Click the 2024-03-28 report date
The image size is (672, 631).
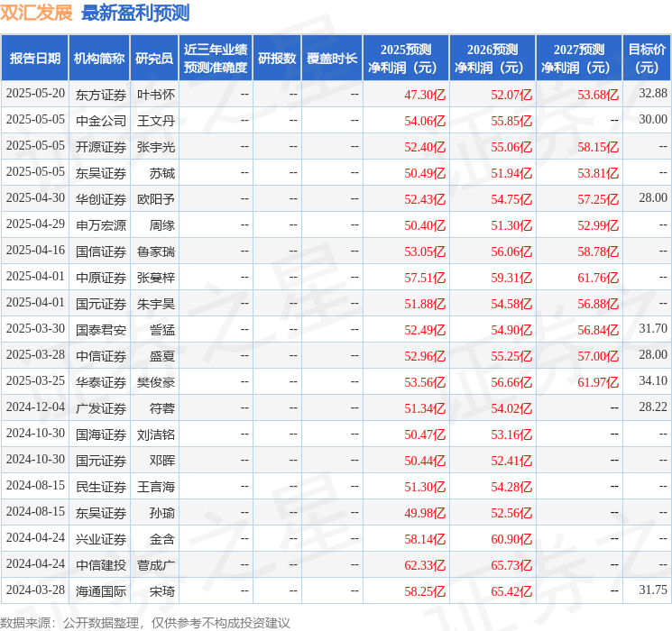point(35,590)
